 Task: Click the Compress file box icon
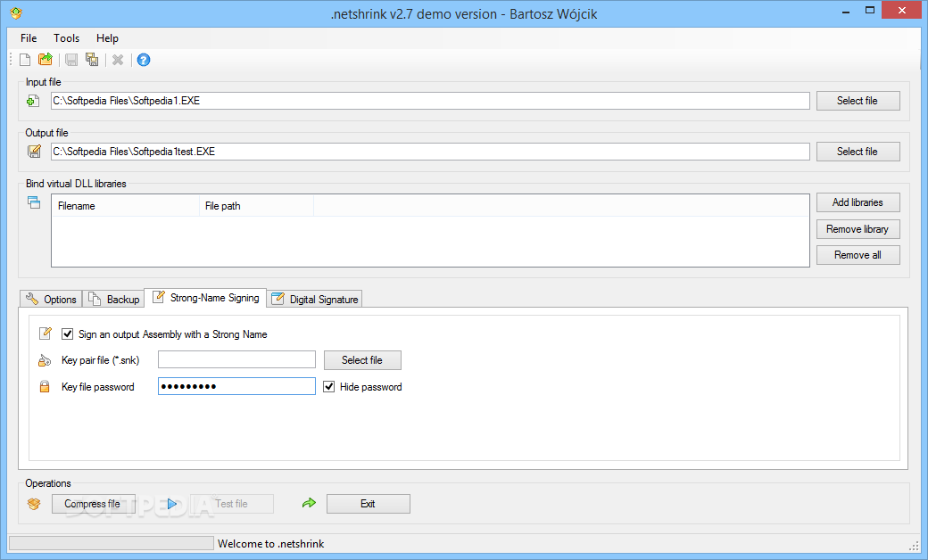34,504
